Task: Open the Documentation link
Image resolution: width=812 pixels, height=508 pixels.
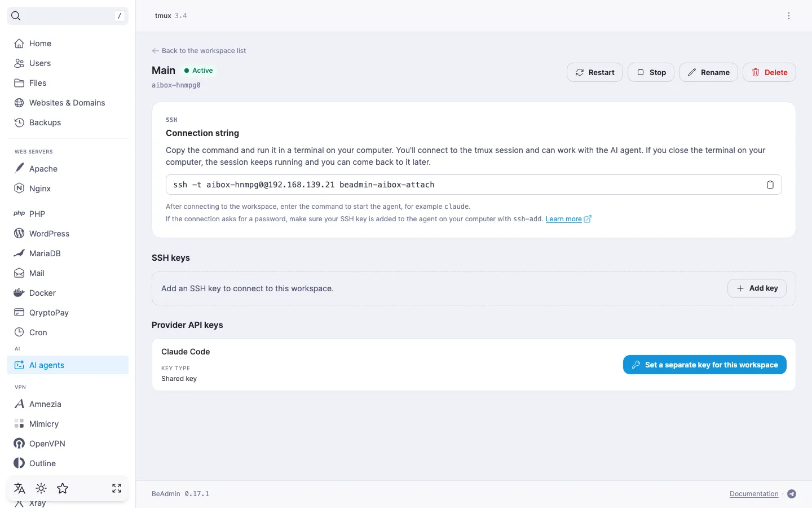Action: (754, 494)
